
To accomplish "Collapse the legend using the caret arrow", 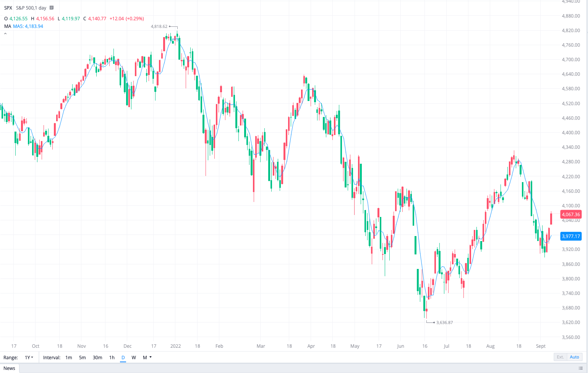I will (x=5, y=34).
